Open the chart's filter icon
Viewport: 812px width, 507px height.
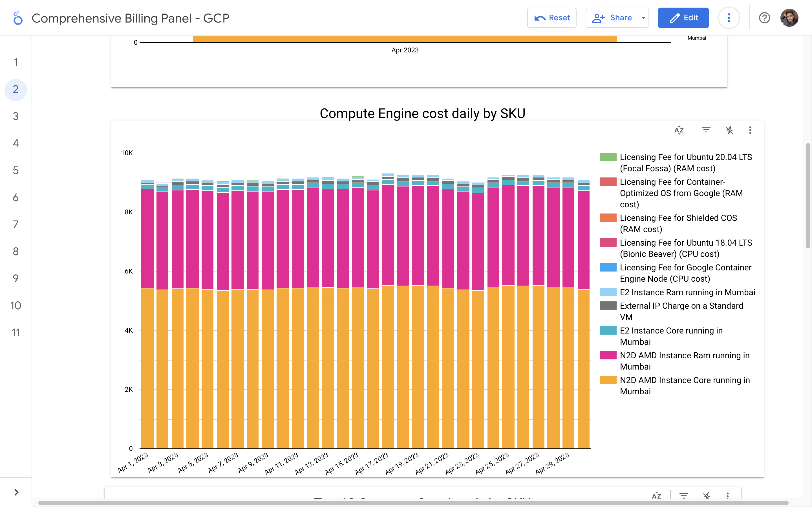(706, 130)
